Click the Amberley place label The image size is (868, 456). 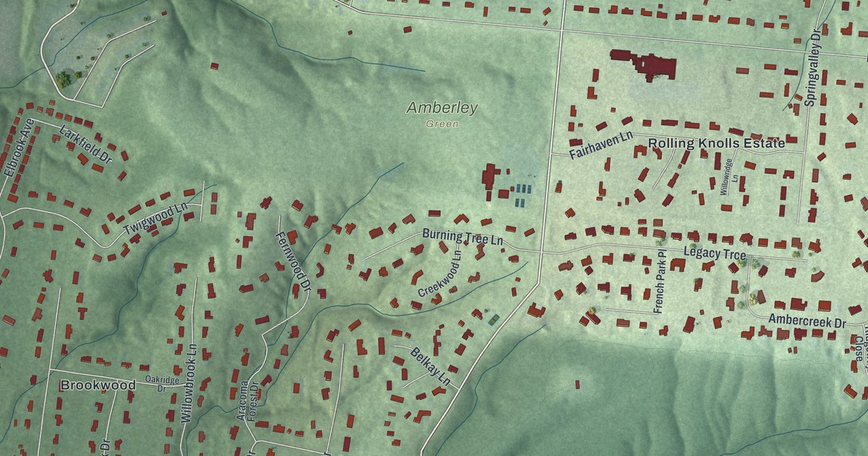tap(442, 109)
